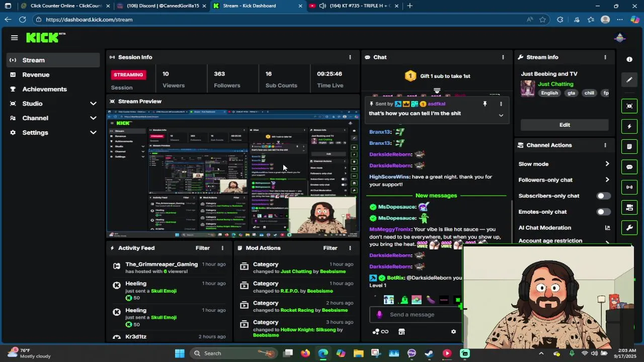The image size is (644, 362).
Task: Open File Explorer from the taskbar
Action: [x=358, y=353]
